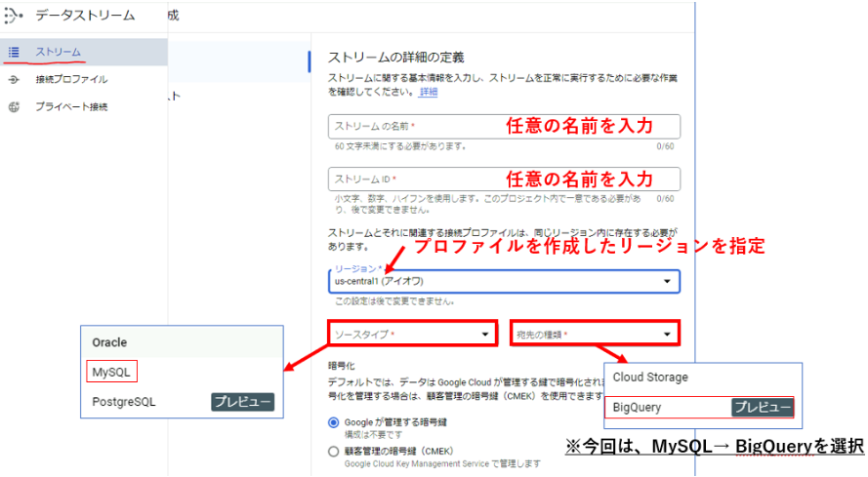Select Google が管理する暗号鍵 radio button
Image resolution: width=868 pixels, height=477 pixels.
click(333, 422)
